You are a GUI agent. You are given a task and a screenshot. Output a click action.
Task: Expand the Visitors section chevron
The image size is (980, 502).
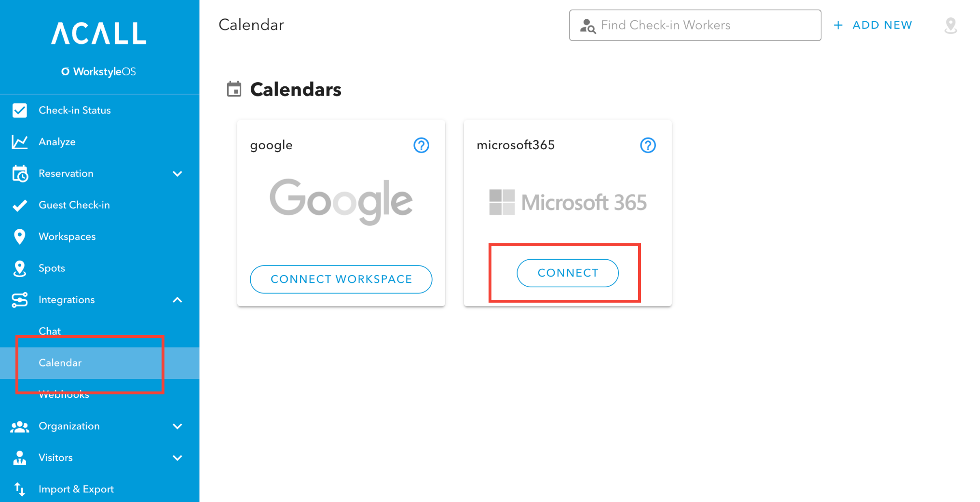(x=177, y=458)
